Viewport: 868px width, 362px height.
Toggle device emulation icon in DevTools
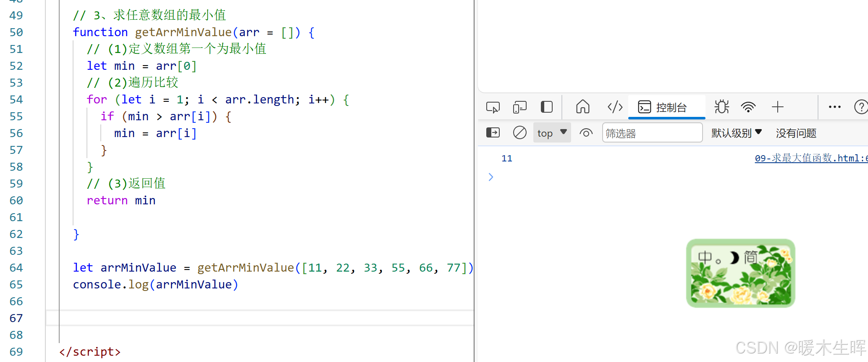519,107
